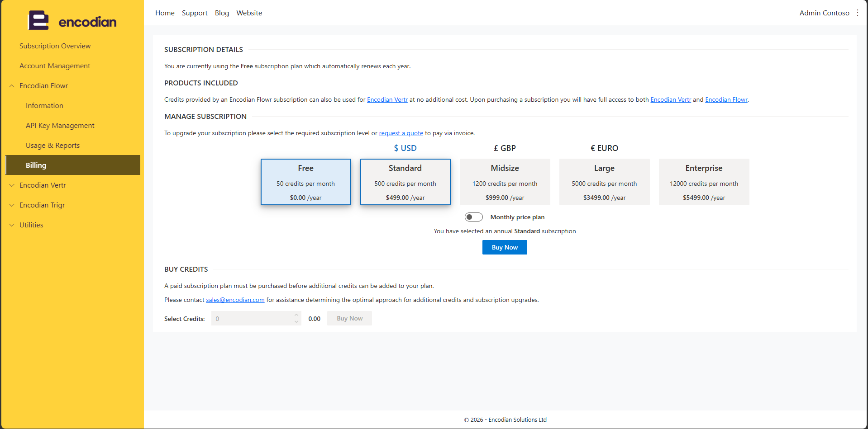Screen dimensions: 868x429
Task: Click the 0.00 credits price value
Action: 315,319
